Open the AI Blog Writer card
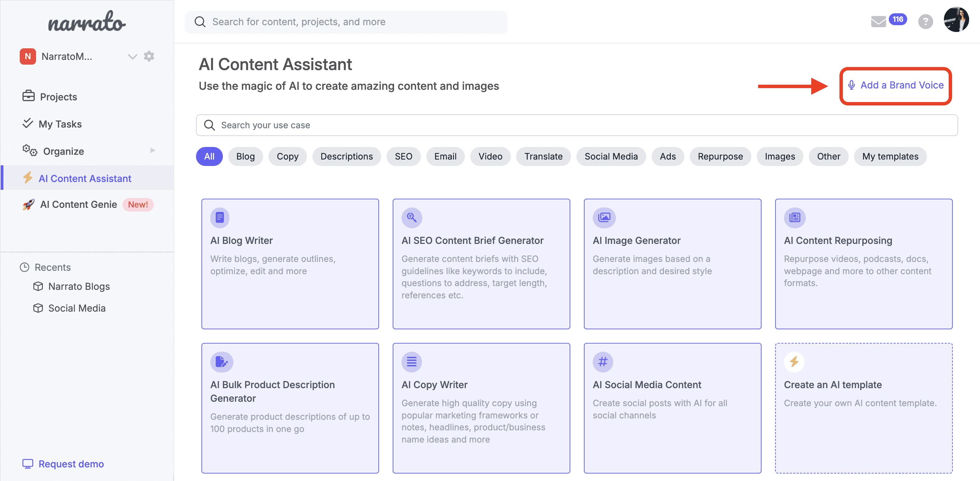The width and height of the screenshot is (980, 481). 290,264
